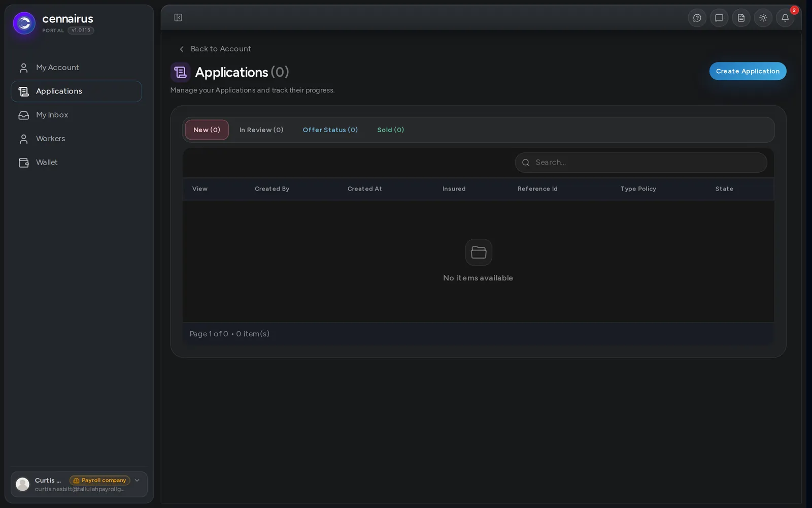The width and height of the screenshot is (812, 508).
Task: Click the State column header
Action: point(724,189)
